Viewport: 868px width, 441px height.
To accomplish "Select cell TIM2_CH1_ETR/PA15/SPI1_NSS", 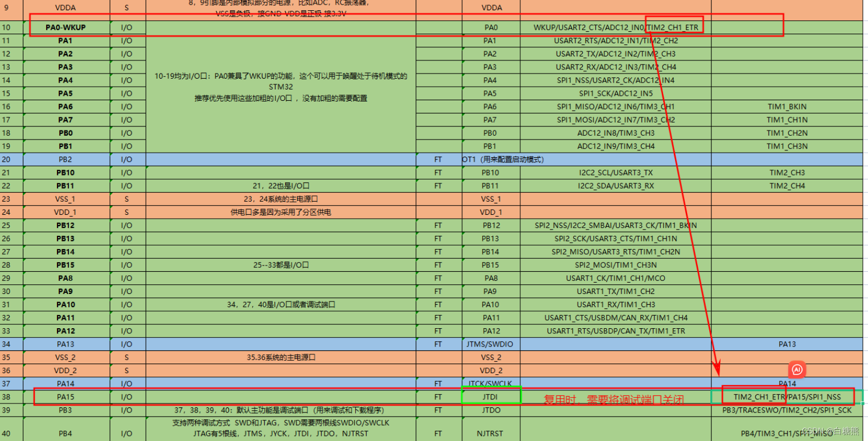I will coord(787,397).
